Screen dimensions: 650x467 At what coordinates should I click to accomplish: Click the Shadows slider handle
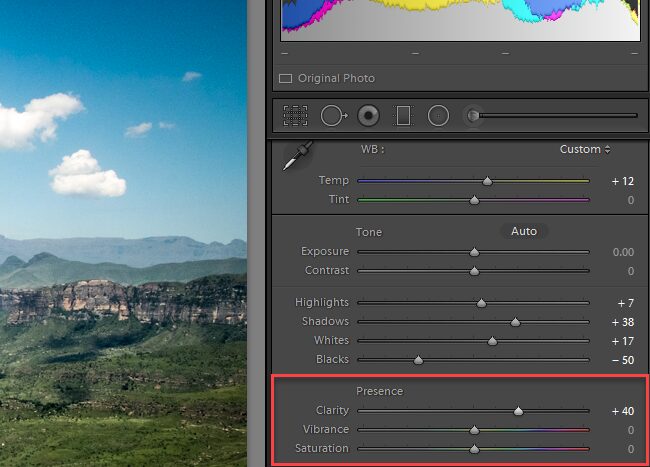point(515,322)
